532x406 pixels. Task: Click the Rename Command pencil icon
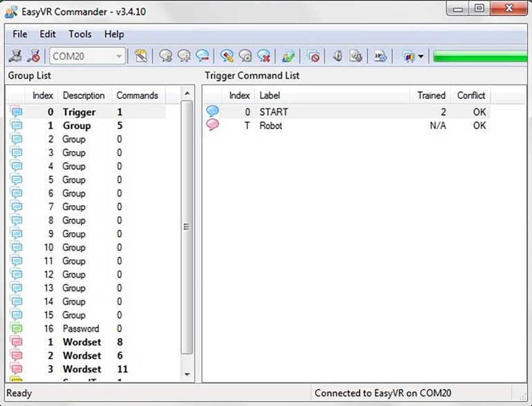click(227, 56)
